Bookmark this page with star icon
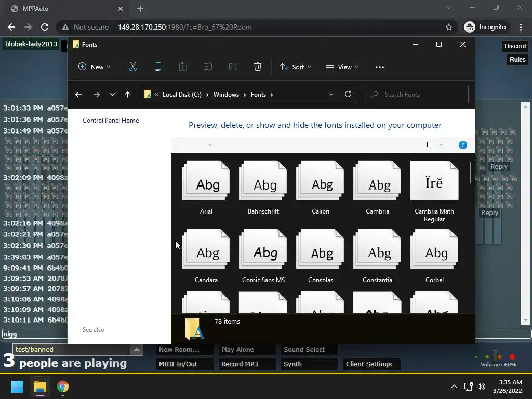This screenshot has height=399, width=532. click(x=449, y=27)
